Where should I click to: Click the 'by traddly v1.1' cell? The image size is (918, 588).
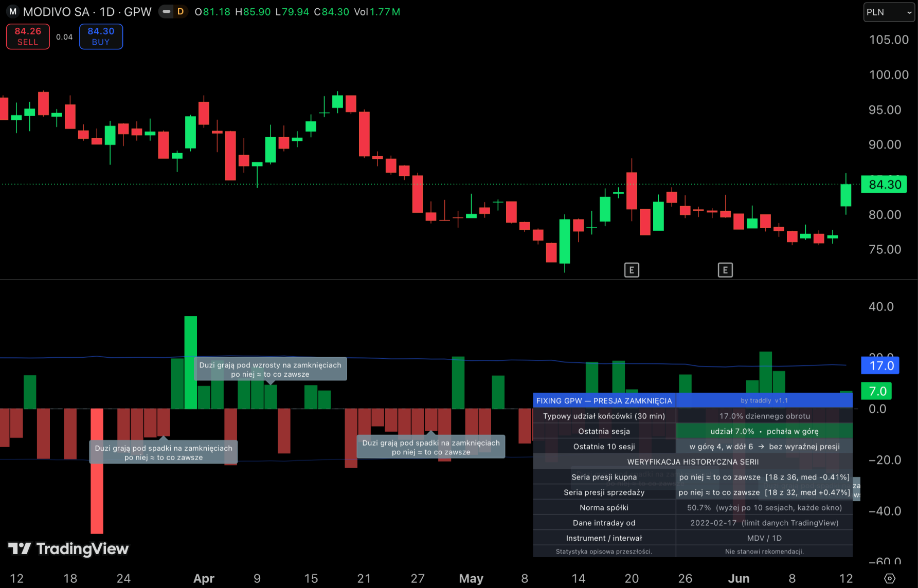click(x=764, y=400)
